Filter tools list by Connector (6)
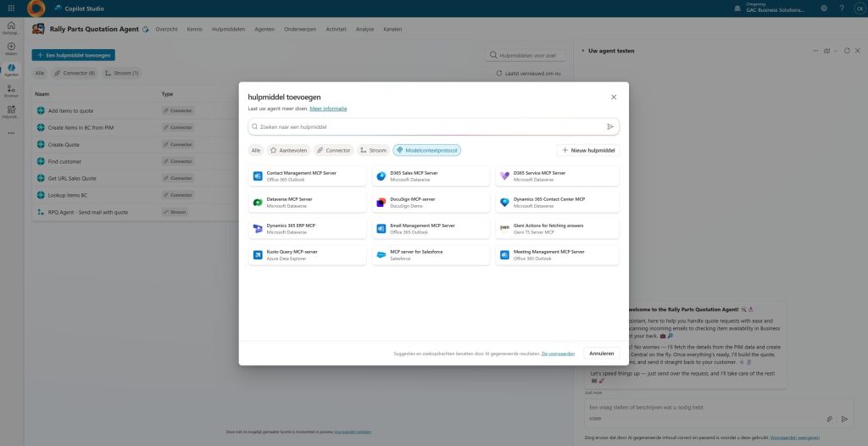868x446 pixels. [x=75, y=73]
